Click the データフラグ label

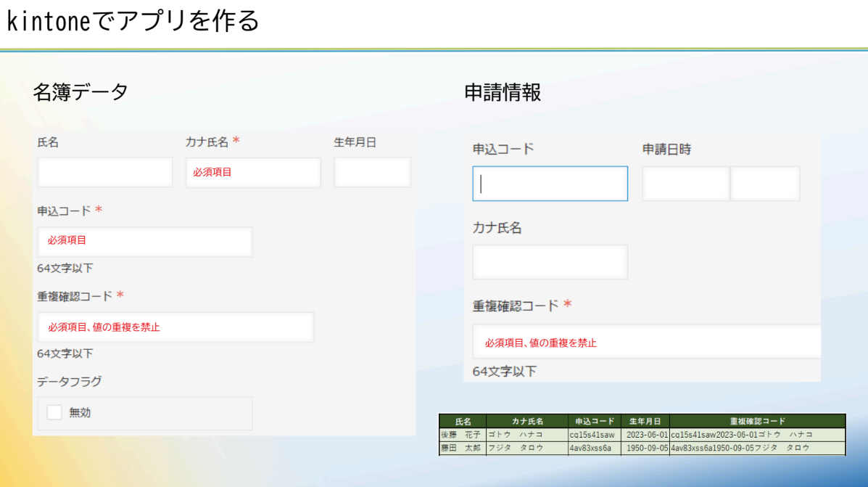click(69, 382)
